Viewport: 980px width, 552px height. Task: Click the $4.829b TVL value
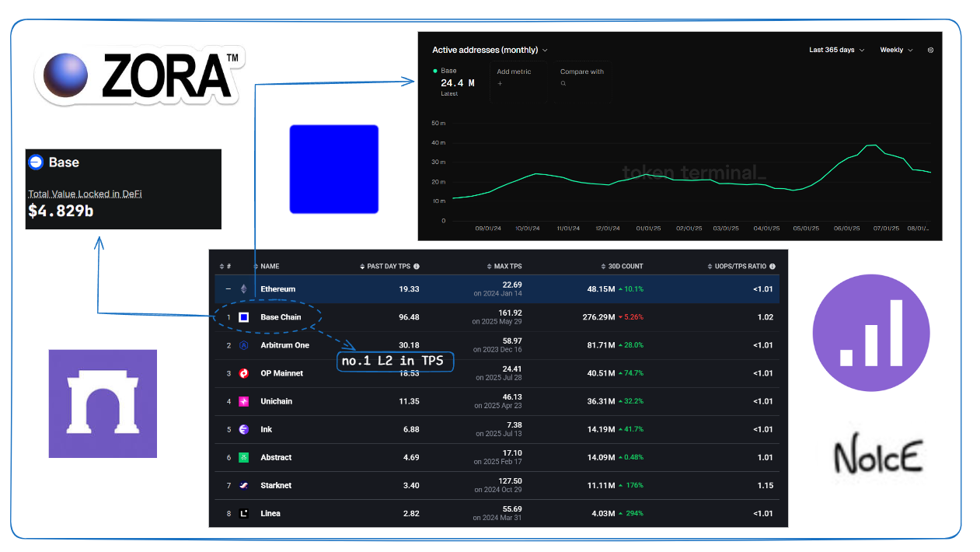tap(61, 210)
